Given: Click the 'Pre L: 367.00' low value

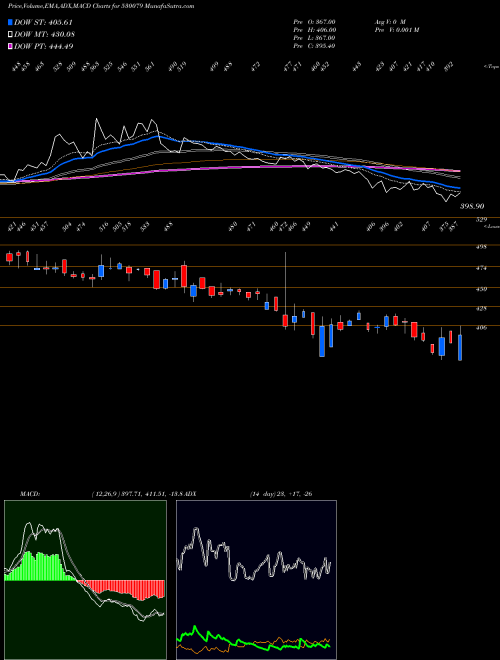Looking at the screenshot, I should (314, 37).
